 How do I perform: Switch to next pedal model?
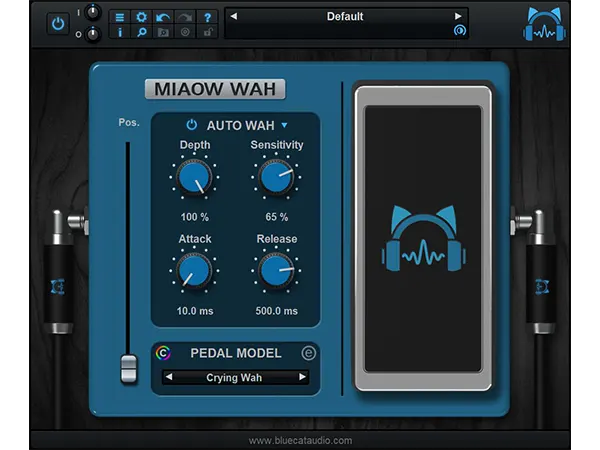301,378
